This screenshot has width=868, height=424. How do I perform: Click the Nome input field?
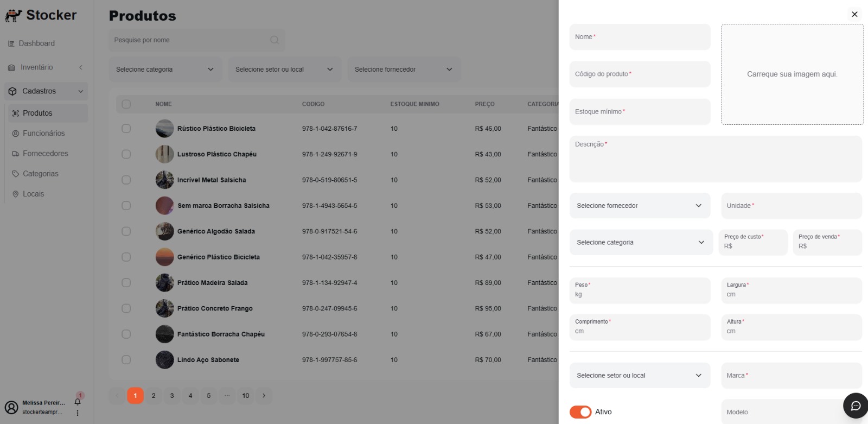click(x=640, y=37)
